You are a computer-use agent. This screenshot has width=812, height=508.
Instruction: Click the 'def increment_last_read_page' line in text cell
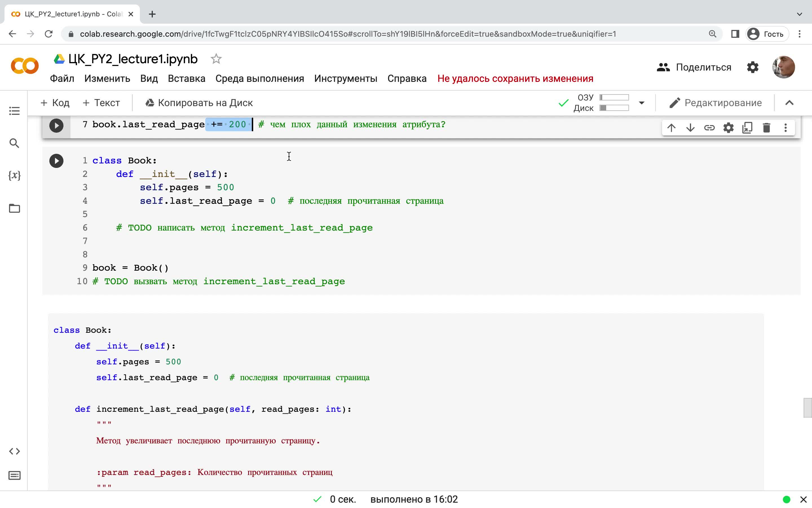point(213,409)
